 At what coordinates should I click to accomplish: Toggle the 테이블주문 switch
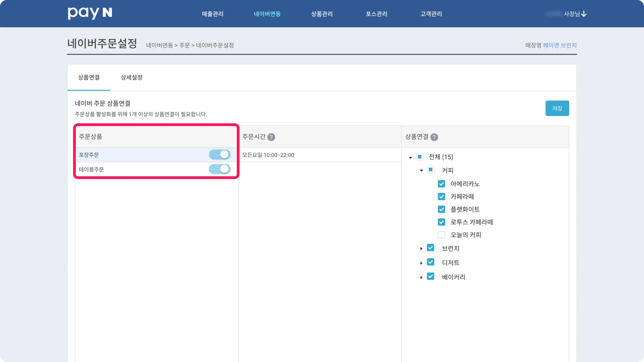pyautogui.click(x=219, y=169)
